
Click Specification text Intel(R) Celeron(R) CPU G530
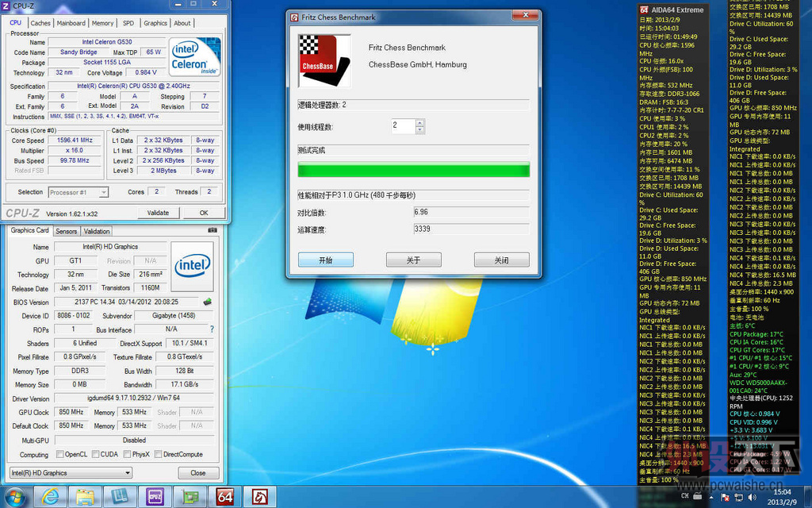point(133,86)
